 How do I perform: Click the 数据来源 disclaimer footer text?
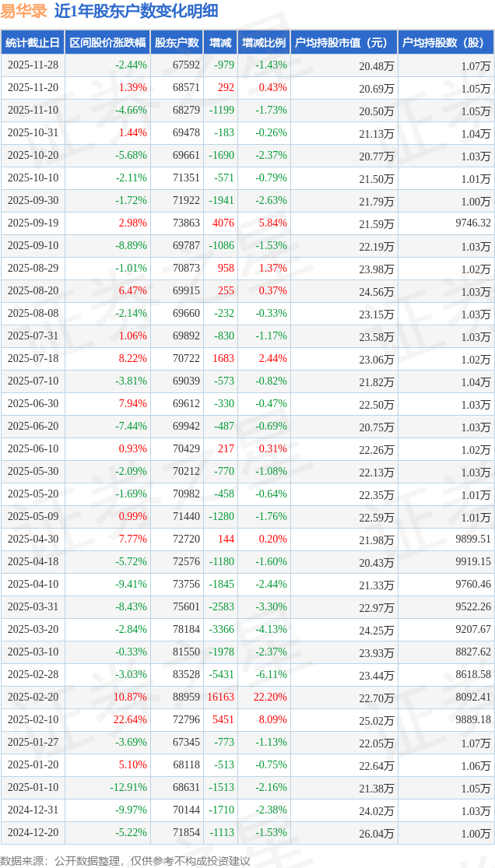[125, 860]
